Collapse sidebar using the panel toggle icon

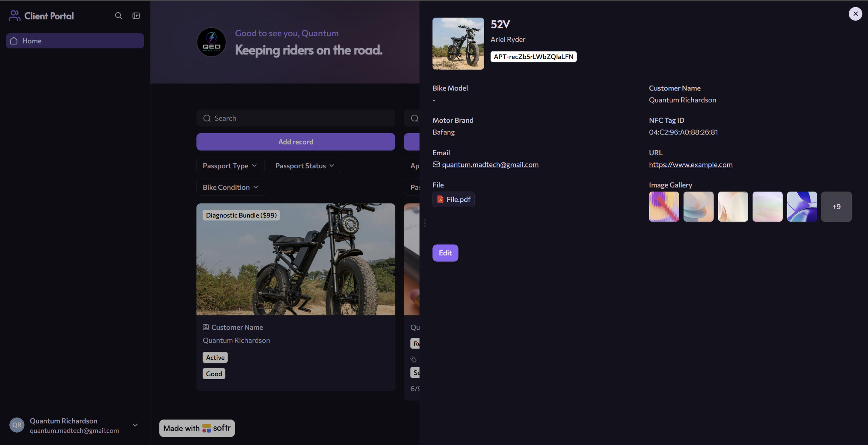coord(136,16)
